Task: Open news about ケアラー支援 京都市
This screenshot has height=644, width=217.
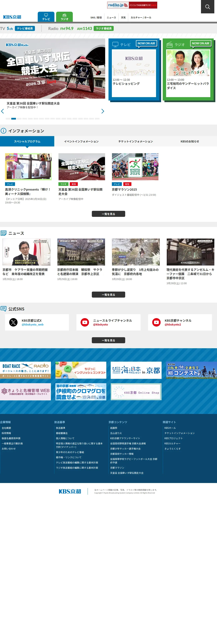Action: point(27,259)
